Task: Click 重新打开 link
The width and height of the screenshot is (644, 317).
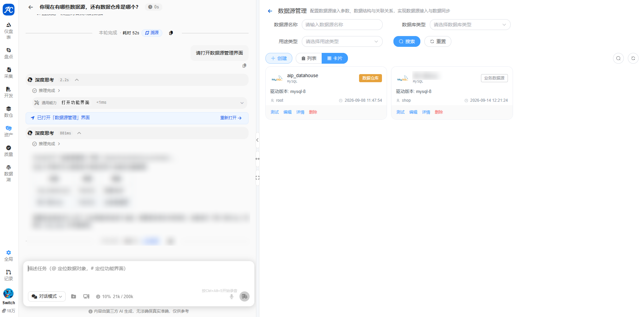Action: [x=231, y=118]
